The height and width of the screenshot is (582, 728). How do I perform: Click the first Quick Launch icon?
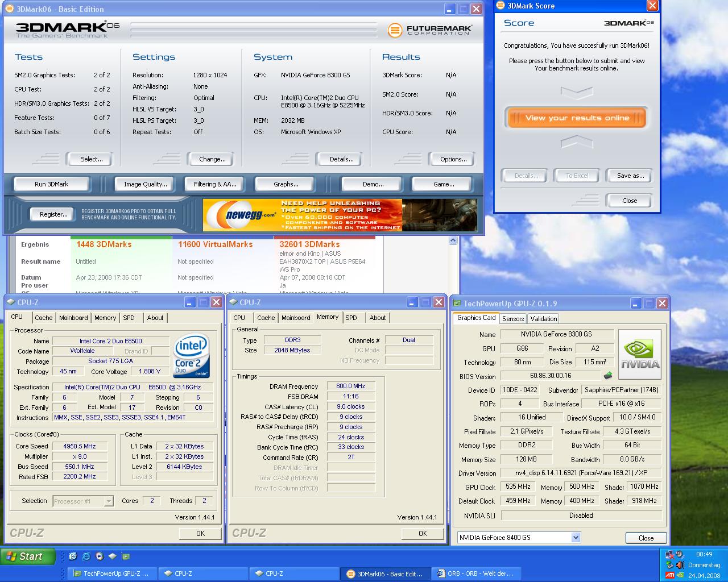coord(73,556)
